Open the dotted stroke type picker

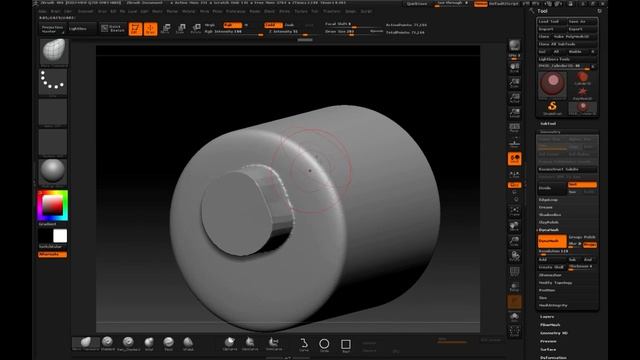pyautogui.click(x=53, y=82)
